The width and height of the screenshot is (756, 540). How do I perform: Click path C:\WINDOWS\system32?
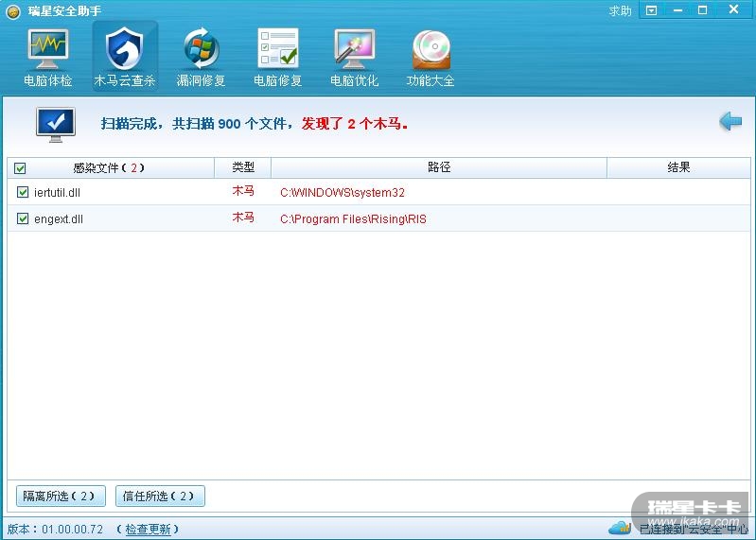pos(343,193)
